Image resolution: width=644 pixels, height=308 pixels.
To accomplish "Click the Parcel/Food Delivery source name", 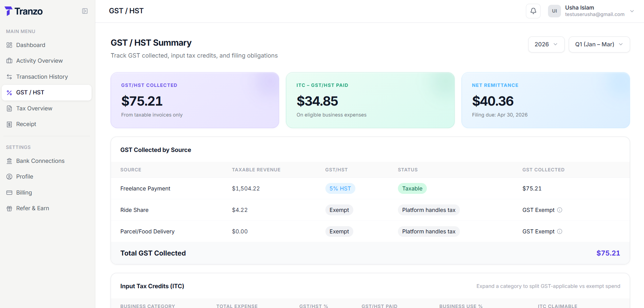I will point(147,231).
